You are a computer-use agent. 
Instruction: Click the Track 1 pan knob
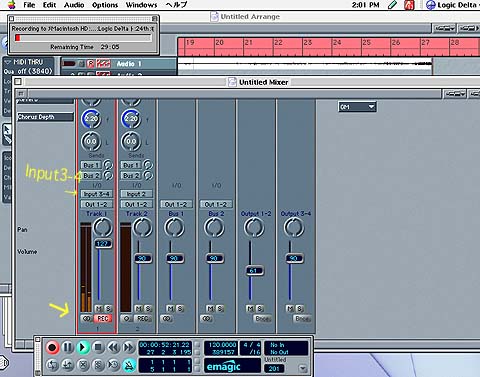tap(103, 228)
